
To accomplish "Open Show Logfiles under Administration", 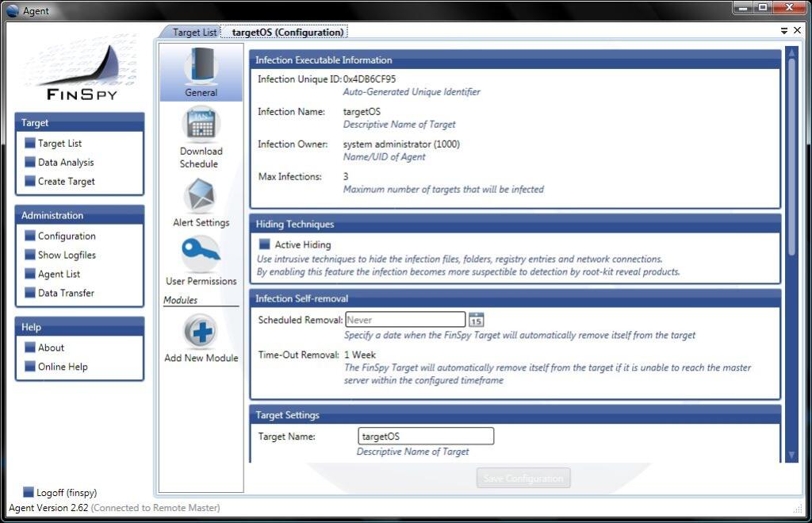I will [x=60, y=255].
